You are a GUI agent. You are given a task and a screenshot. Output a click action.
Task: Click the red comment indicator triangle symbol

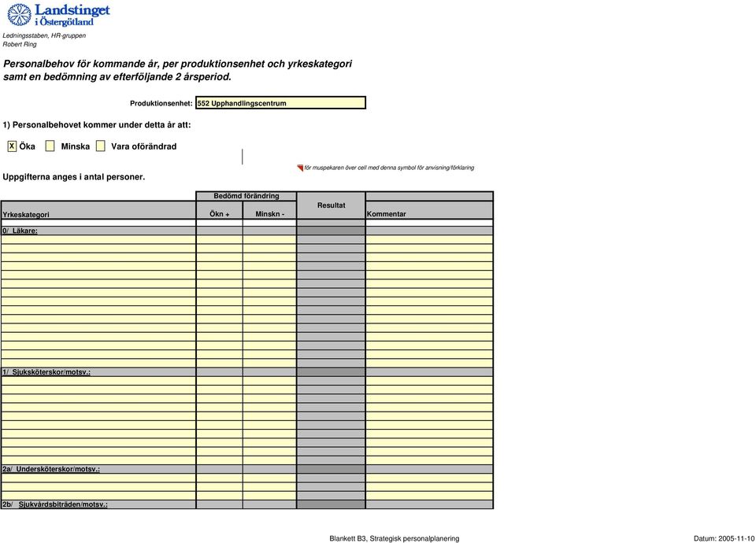300,168
